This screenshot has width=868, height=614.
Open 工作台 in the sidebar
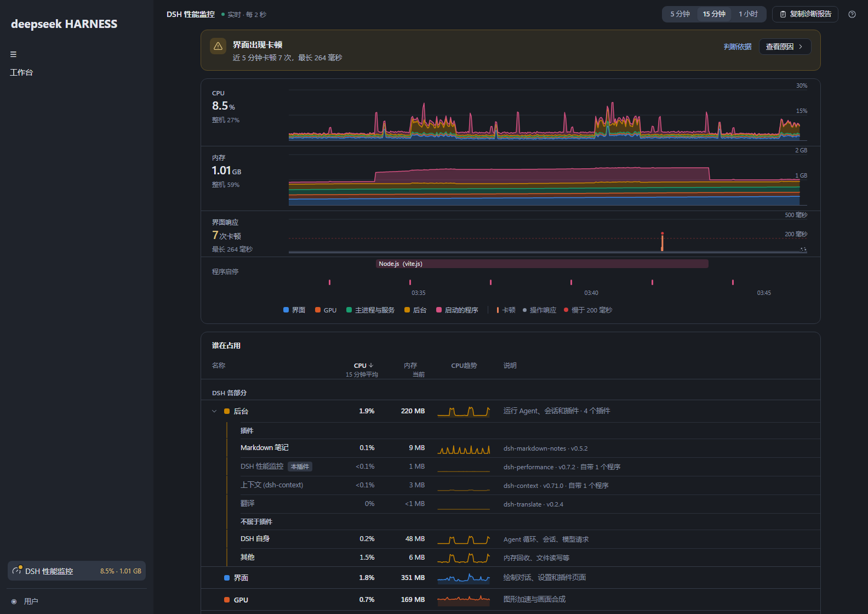pos(21,72)
